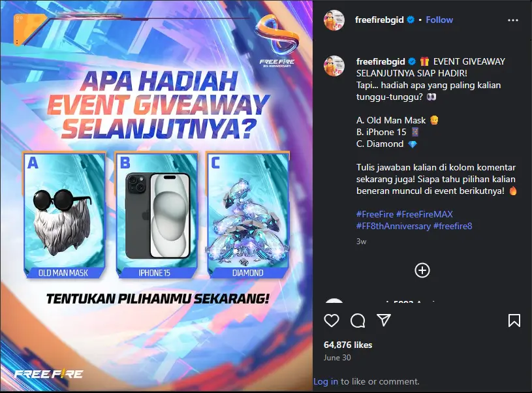532x393 pixels.
Task: Share post using paper plane icon
Action: point(384,320)
